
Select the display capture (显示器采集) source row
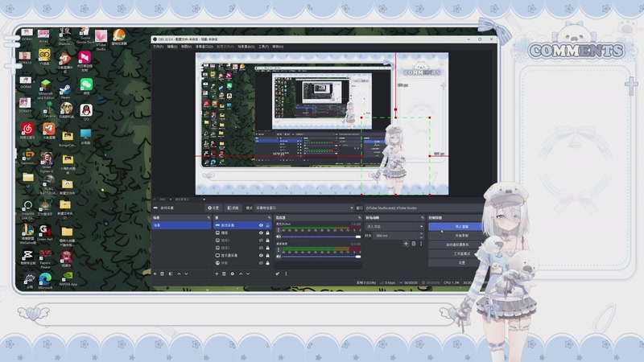click(x=242, y=255)
